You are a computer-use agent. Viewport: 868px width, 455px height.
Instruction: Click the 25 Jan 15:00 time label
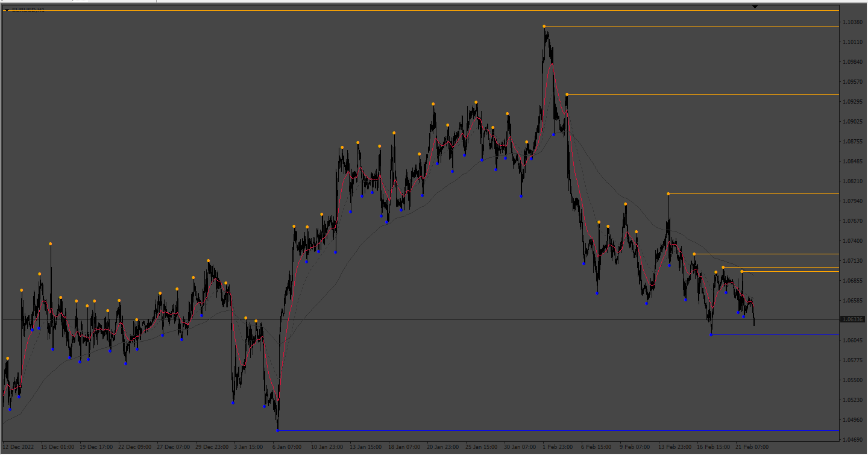[x=482, y=448]
